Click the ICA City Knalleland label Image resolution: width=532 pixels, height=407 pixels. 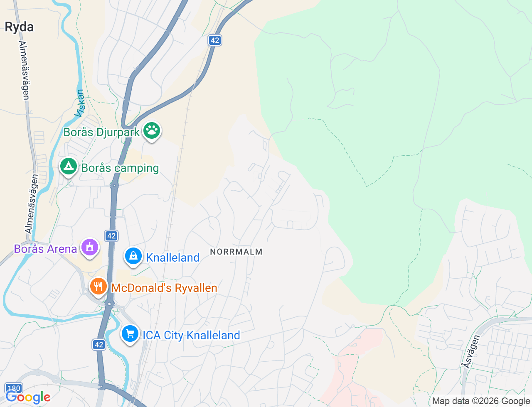pos(191,335)
